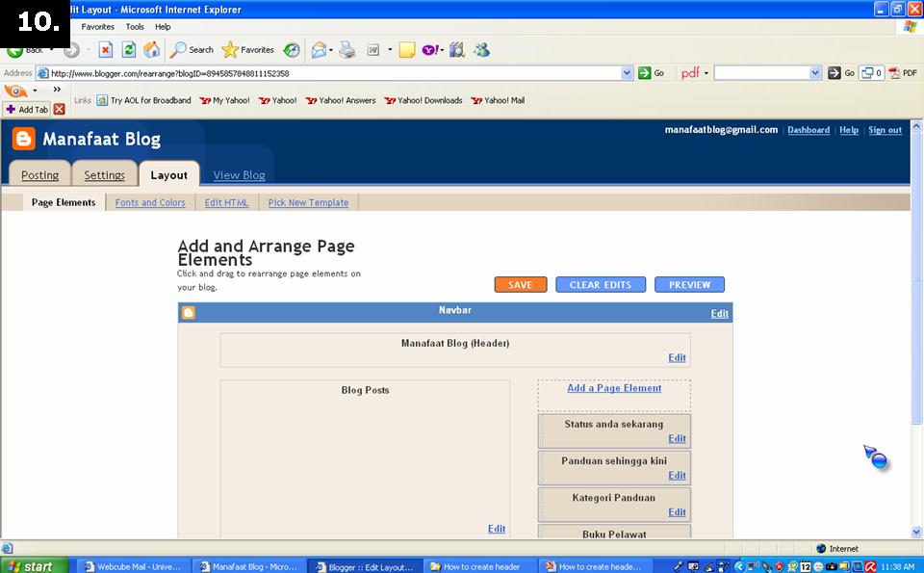Image resolution: width=924 pixels, height=573 pixels.
Task: Click the PREVIEW button
Action: (689, 285)
